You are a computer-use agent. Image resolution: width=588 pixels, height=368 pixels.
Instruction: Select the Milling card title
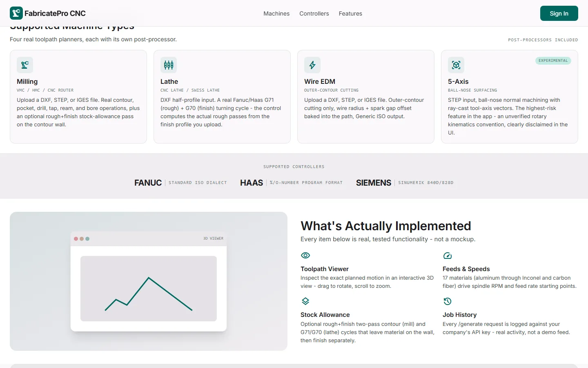pos(27,82)
